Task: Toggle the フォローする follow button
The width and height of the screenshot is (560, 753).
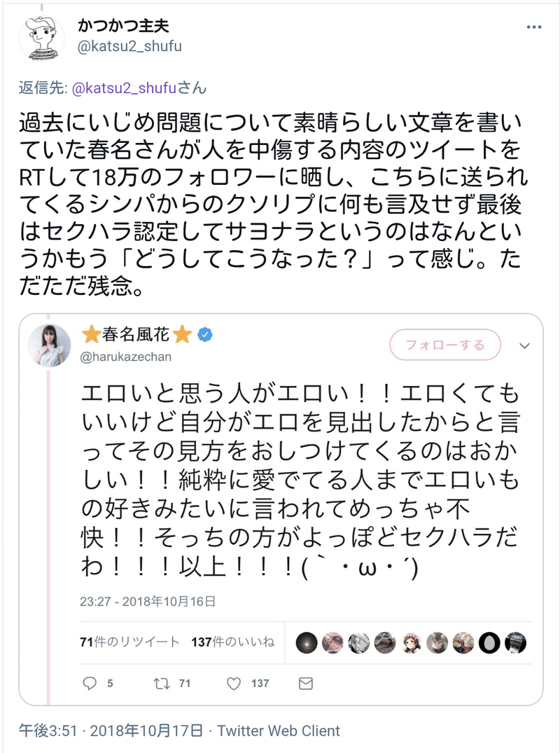Action: click(446, 345)
